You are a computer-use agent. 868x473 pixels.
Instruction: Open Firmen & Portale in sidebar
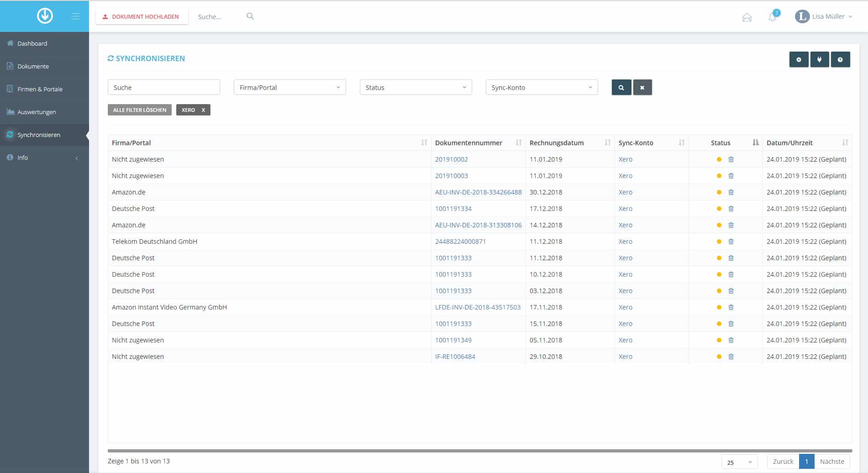click(44, 89)
